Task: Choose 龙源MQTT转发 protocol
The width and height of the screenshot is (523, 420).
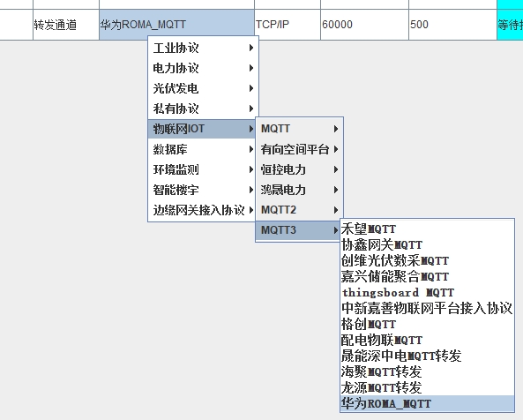Action: coord(427,387)
